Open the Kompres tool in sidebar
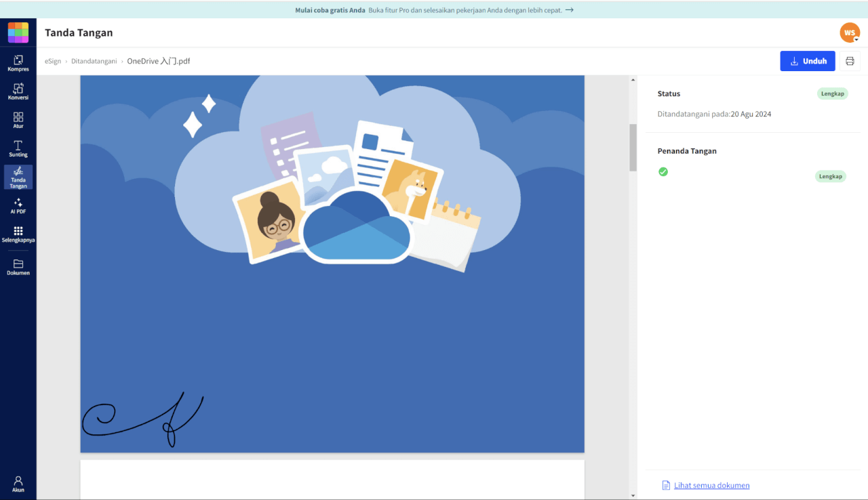868x500 pixels. [18, 63]
